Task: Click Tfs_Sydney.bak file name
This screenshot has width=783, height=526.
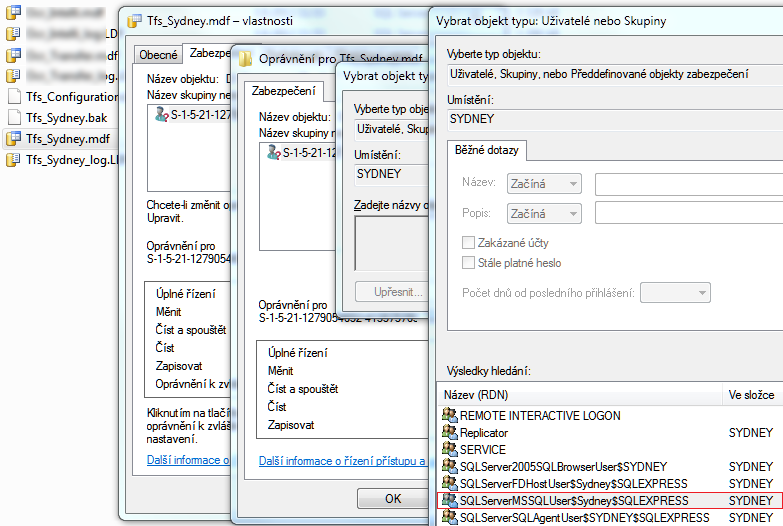Action: tap(67, 118)
